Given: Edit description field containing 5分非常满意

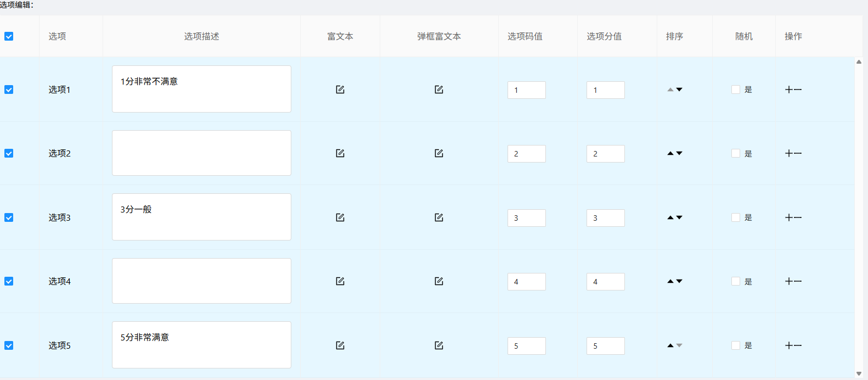Looking at the screenshot, I should click(201, 345).
